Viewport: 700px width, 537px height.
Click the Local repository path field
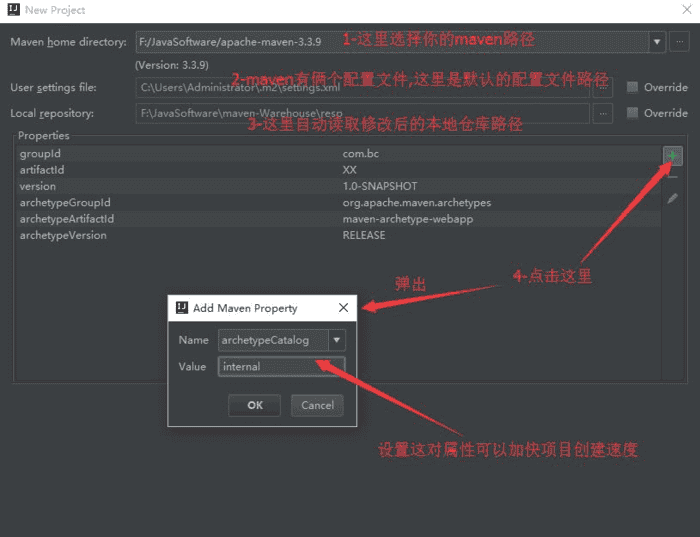(x=362, y=113)
